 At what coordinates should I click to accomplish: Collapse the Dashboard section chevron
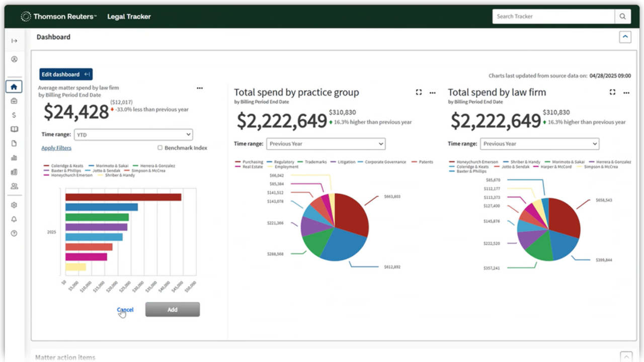click(625, 37)
